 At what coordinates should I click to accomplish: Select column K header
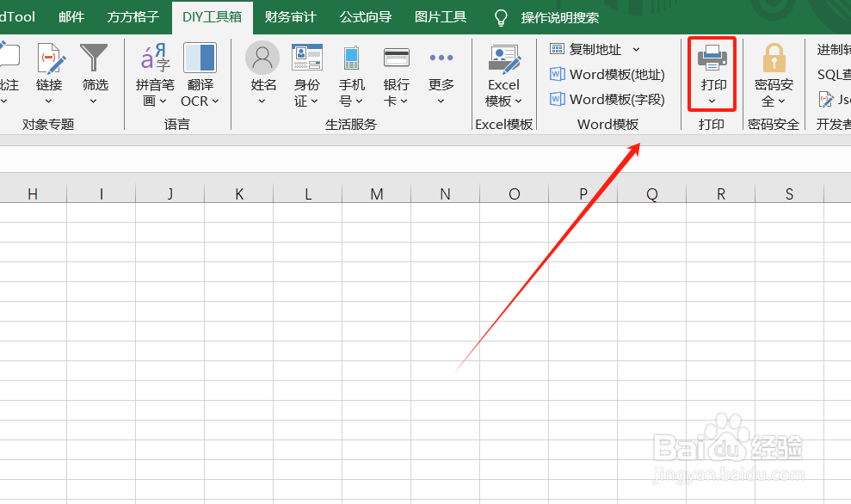[x=239, y=194]
